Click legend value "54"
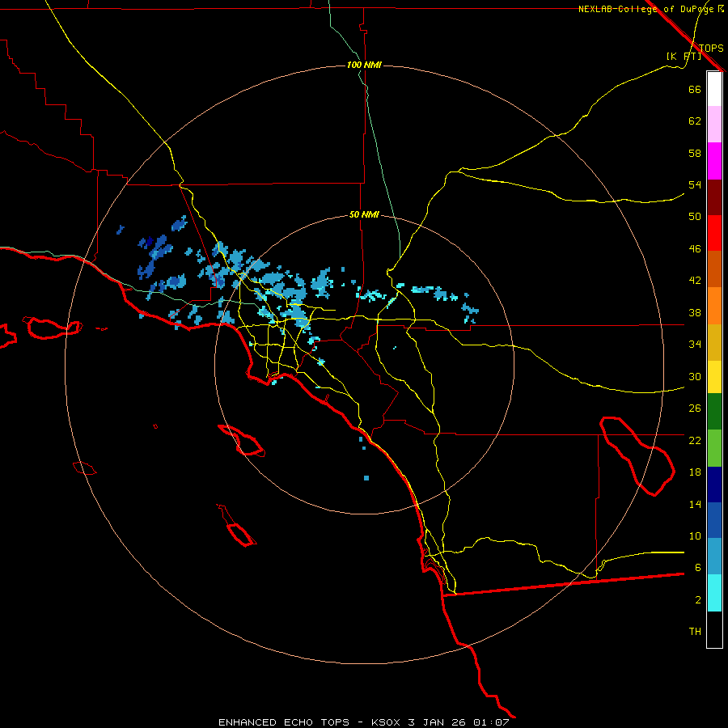 (x=695, y=184)
